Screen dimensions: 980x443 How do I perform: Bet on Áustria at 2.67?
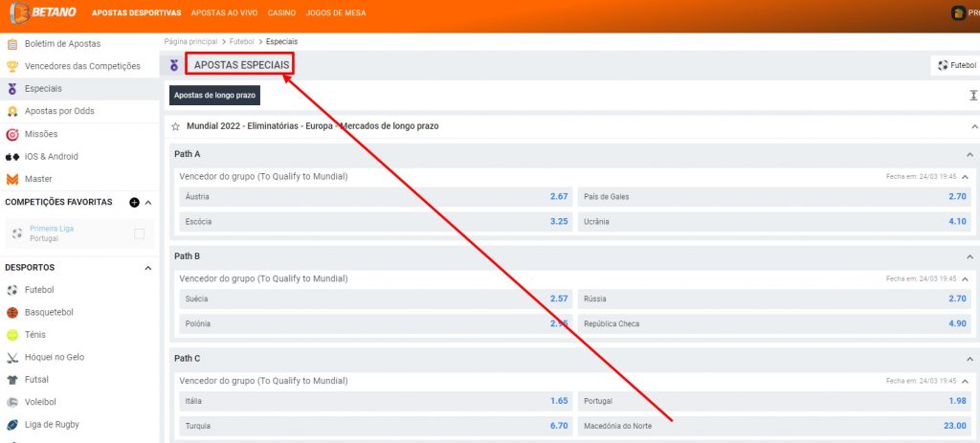point(375,197)
